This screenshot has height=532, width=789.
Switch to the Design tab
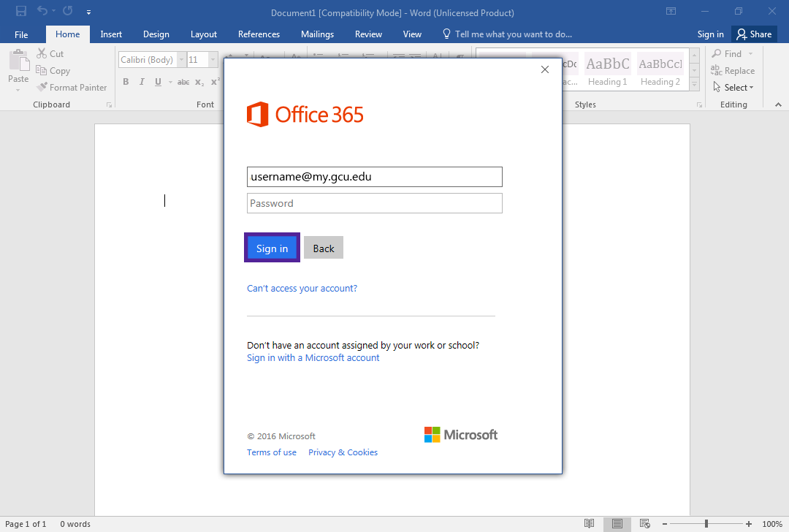tap(156, 34)
